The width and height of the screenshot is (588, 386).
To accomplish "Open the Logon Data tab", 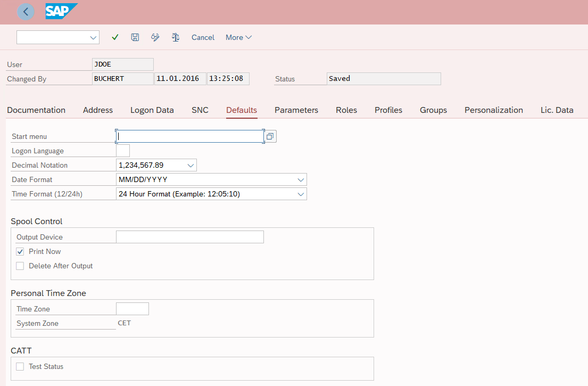I will point(152,110).
